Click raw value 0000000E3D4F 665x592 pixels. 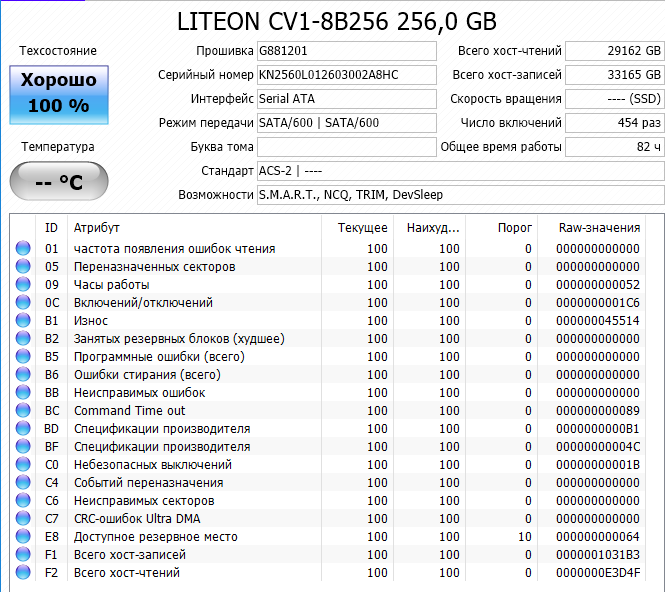point(598,573)
